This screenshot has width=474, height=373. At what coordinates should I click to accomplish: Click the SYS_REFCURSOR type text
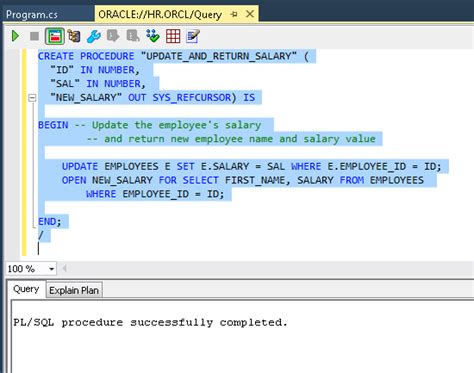pos(192,97)
